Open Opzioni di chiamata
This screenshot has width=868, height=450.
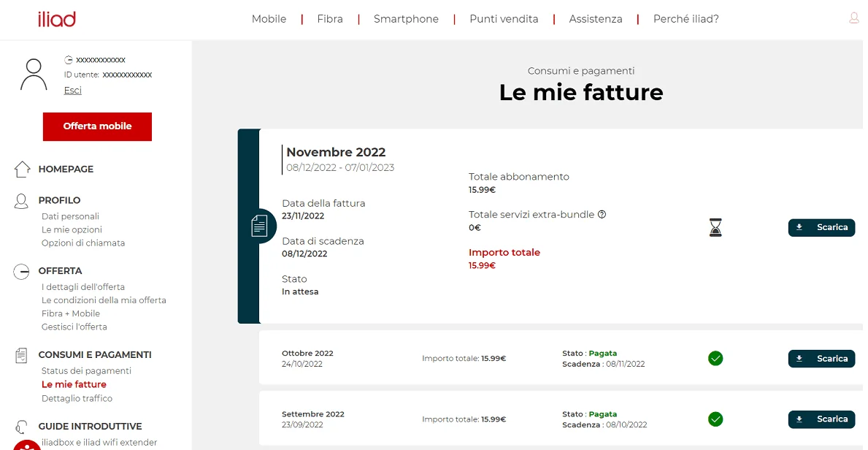pyautogui.click(x=83, y=243)
